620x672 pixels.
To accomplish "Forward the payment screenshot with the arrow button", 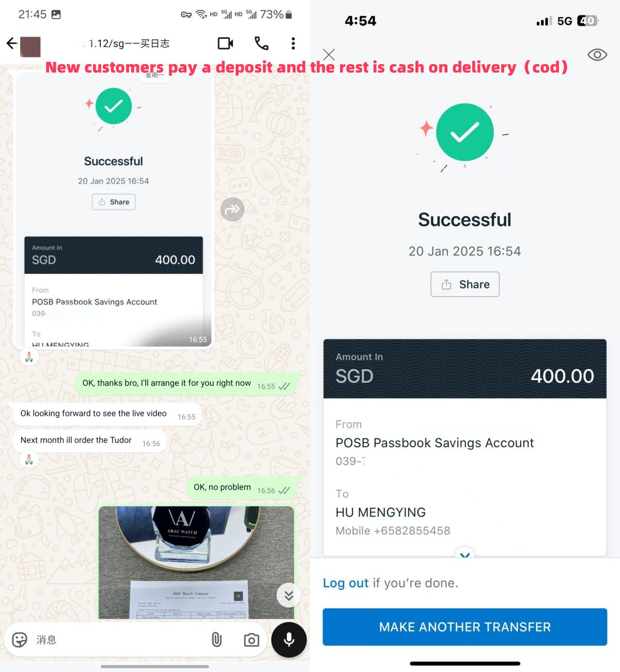I will pos(233,209).
